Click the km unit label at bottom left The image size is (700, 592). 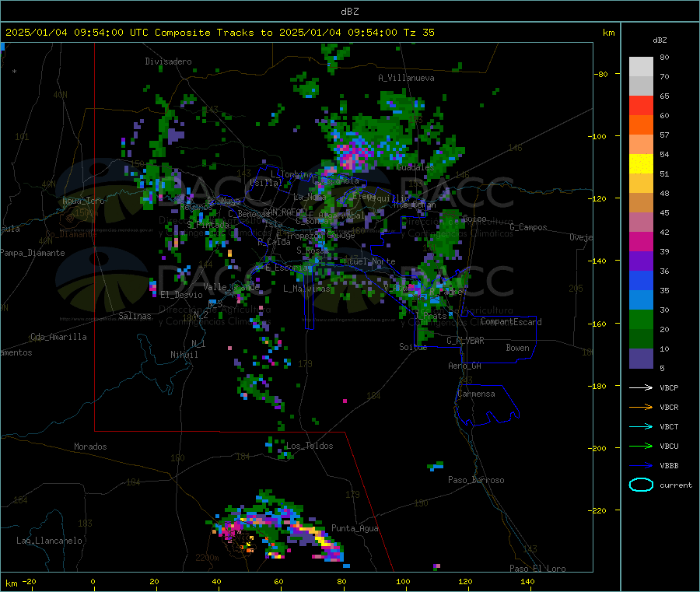click(x=11, y=583)
